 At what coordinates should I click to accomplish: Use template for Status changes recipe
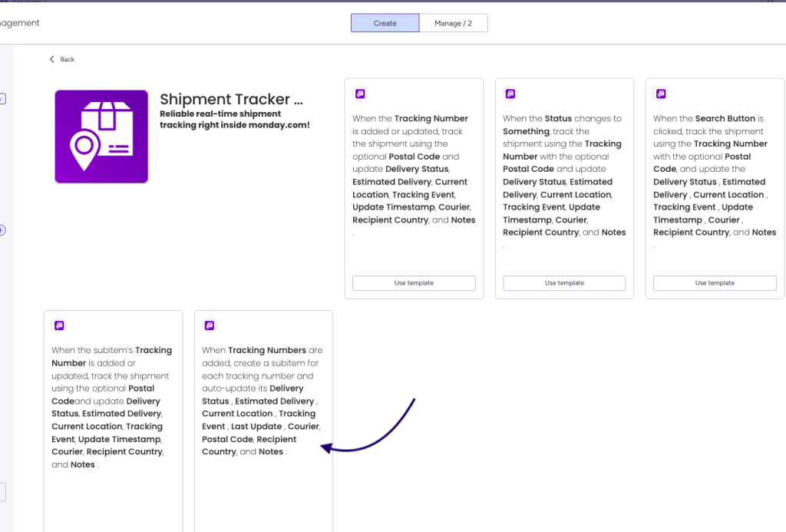tap(564, 283)
